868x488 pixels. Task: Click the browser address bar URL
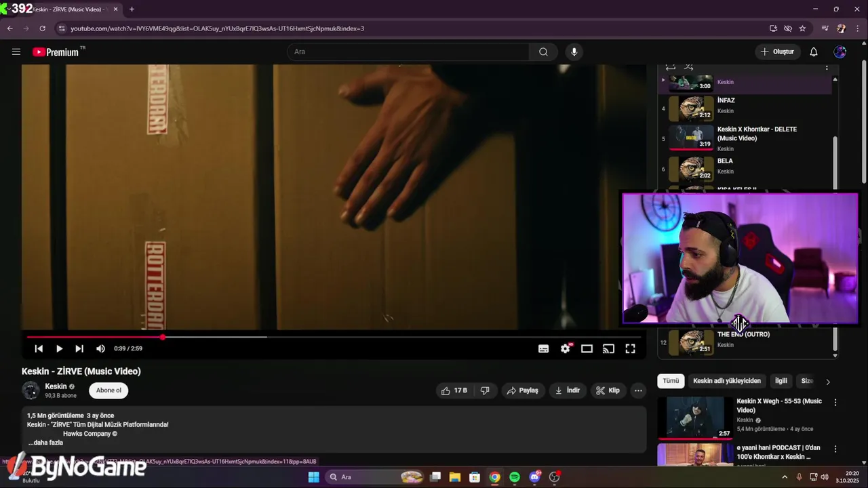[217, 28]
